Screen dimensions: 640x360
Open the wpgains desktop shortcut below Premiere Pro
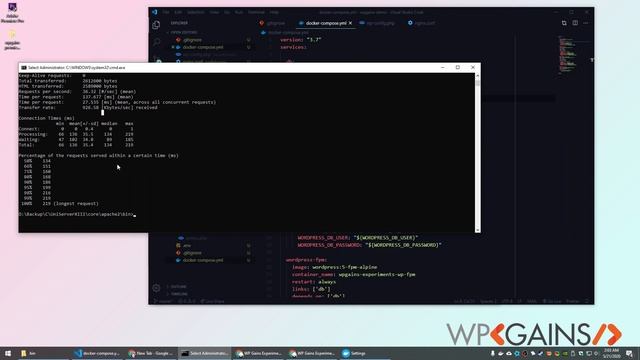point(12,40)
